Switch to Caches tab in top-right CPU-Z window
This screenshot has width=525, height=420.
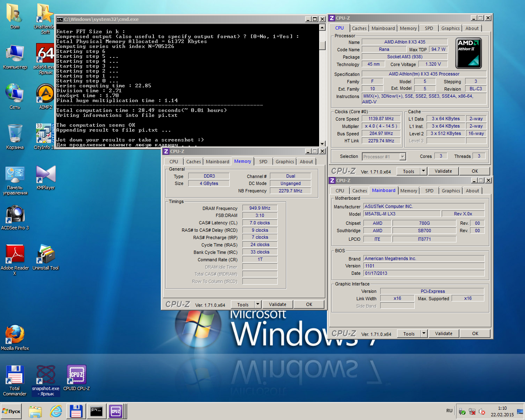click(359, 28)
